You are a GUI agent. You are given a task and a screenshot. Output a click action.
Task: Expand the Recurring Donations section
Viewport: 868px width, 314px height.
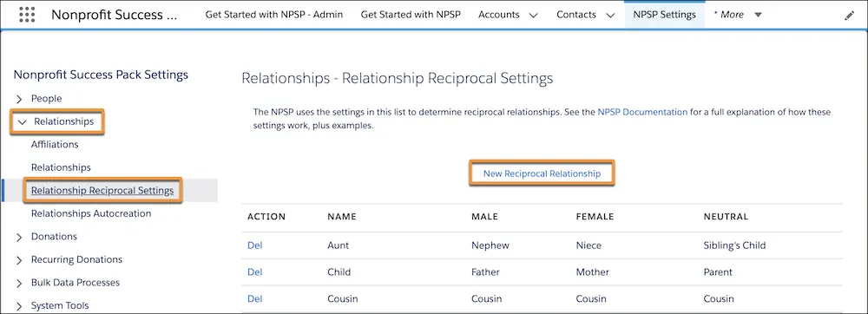(x=19, y=260)
